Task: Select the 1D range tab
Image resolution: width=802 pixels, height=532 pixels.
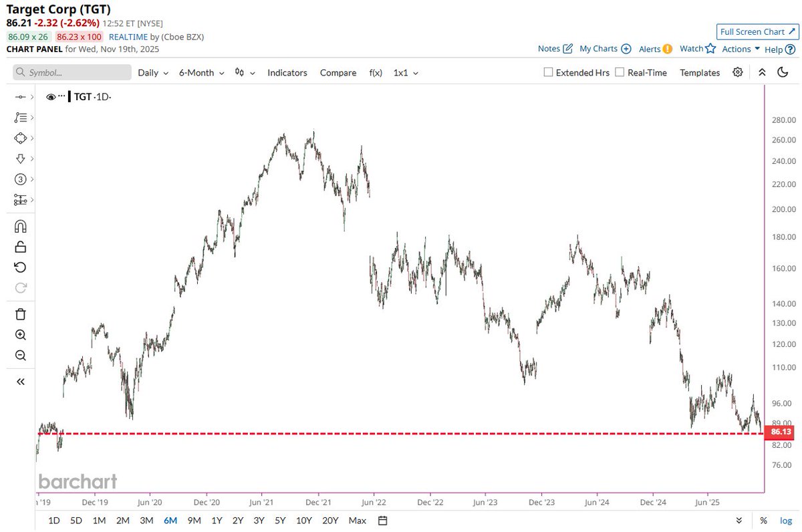Action: pyautogui.click(x=54, y=520)
